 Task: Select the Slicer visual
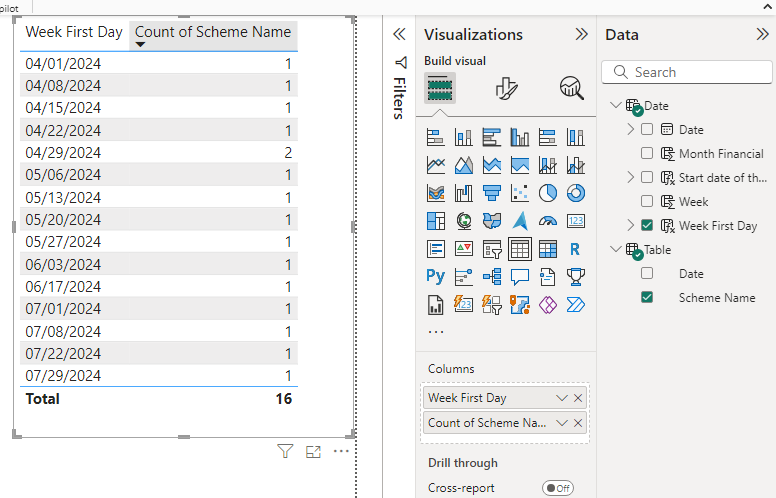pos(491,249)
